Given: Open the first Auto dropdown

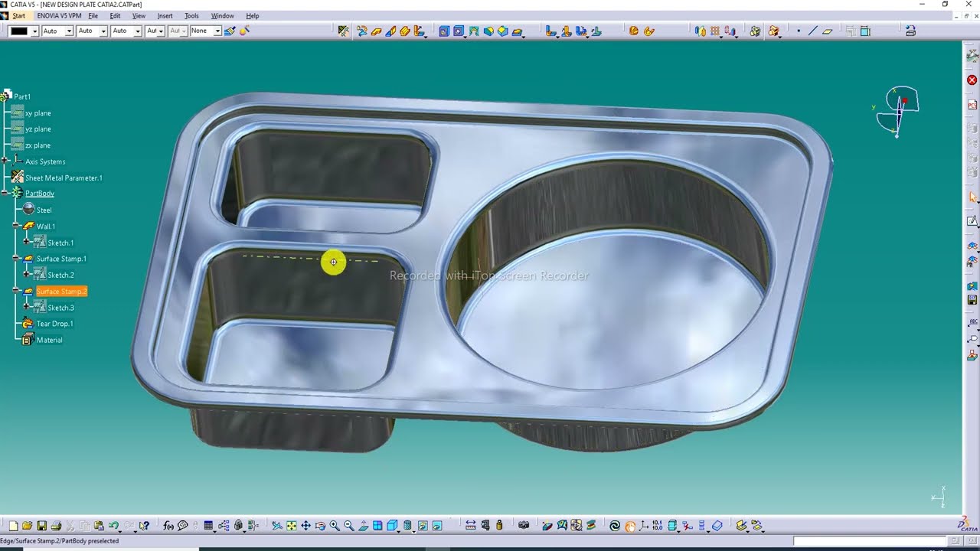Looking at the screenshot, I should click(x=70, y=31).
